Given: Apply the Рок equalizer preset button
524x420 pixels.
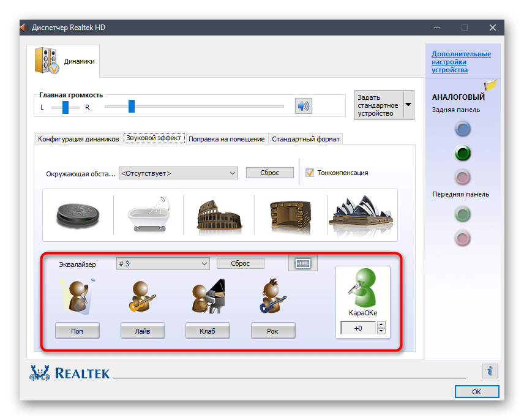Looking at the screenshot, I should click(273, 331).
